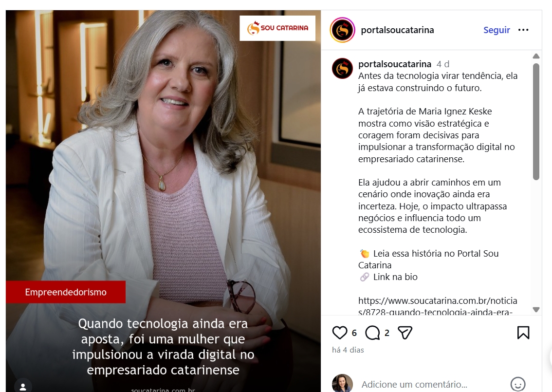
Task: Click your own avatar next to the comment box
Action: click(342, 384)
